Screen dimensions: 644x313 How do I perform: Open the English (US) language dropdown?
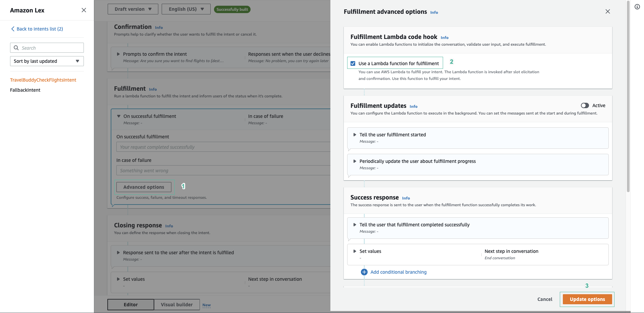pos(186,9)
